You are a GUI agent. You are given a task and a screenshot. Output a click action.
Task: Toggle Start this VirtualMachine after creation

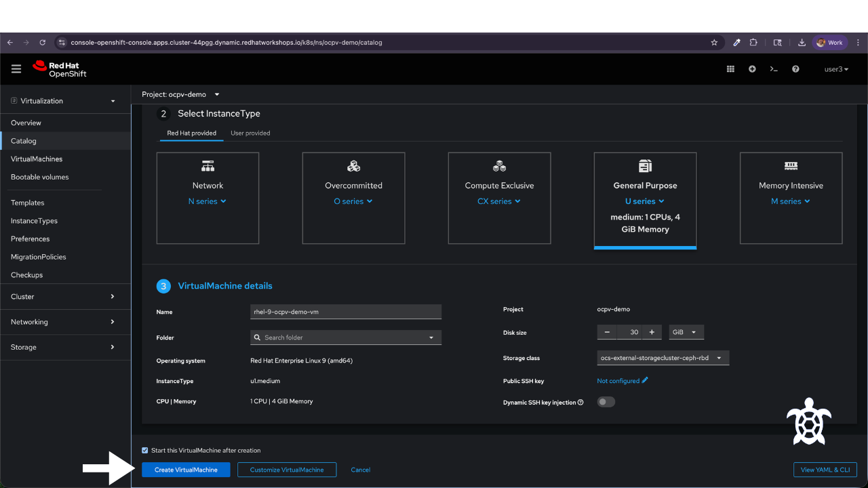144,450
